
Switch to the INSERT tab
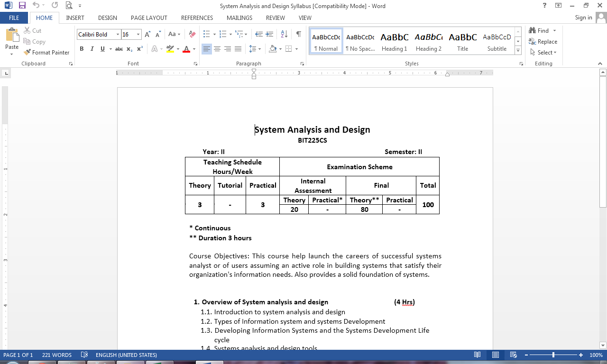coord(75,18)
